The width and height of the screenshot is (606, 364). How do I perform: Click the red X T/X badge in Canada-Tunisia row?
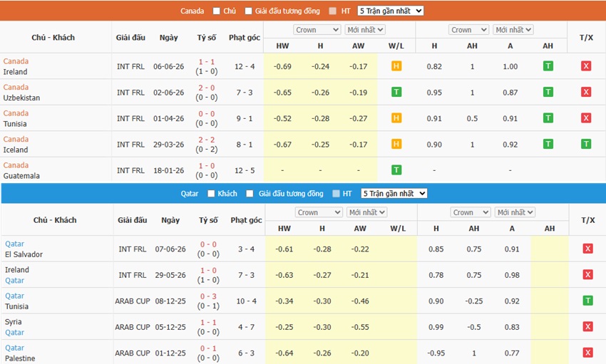click(x=586, y=118)
